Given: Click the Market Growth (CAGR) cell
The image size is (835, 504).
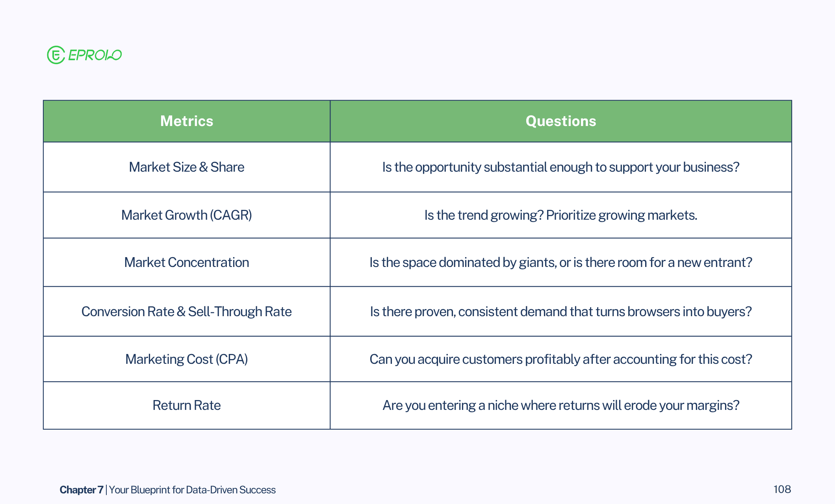Looking at the screenshot, I should 187,215.
